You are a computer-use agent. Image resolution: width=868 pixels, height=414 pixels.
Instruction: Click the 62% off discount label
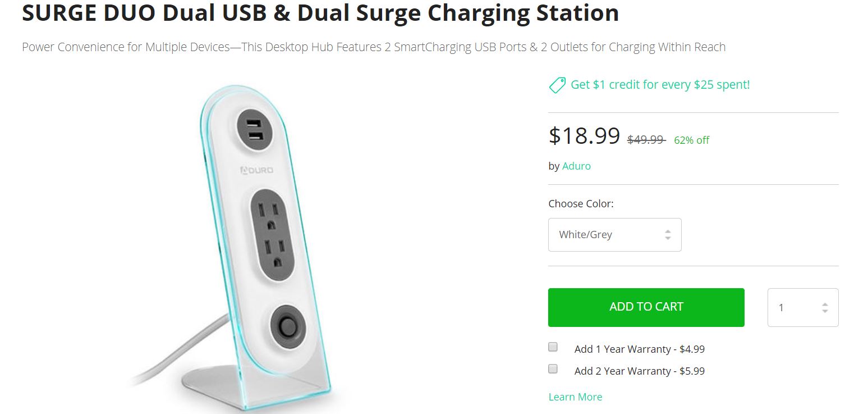pyautogui.click(x=691, y=140)
